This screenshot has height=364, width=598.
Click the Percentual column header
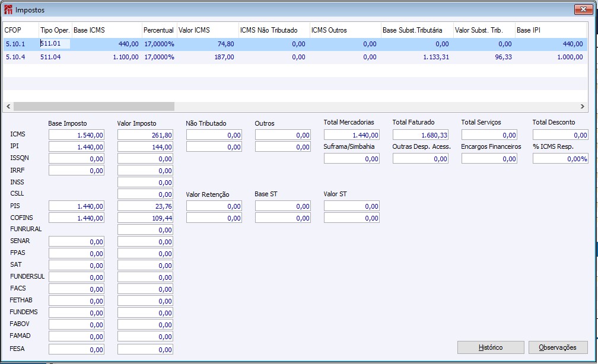click(x=160, y=30)
